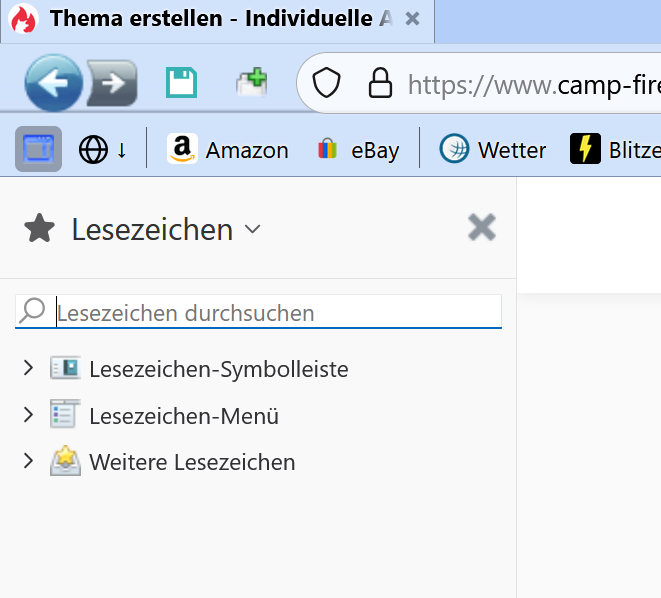This screenshot has height=598, width=661.
Task: Select the Thema erstellen browser tab
Action: pos(210,19)
